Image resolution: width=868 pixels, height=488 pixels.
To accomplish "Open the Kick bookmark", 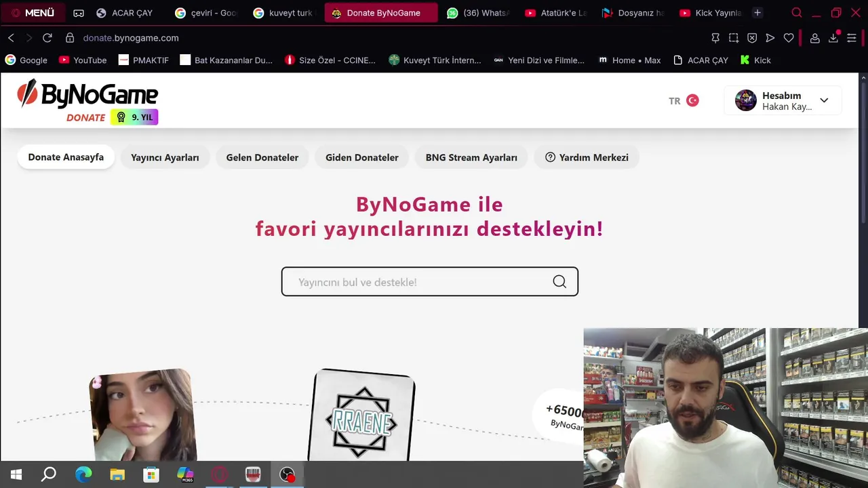I will pyautogui.click(x=755, y=60).
